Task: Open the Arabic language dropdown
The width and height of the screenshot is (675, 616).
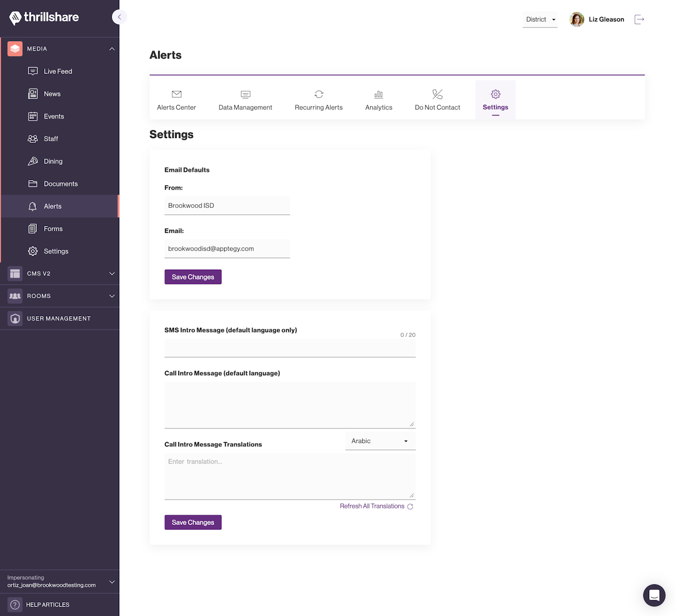Action: coord(380,441)
